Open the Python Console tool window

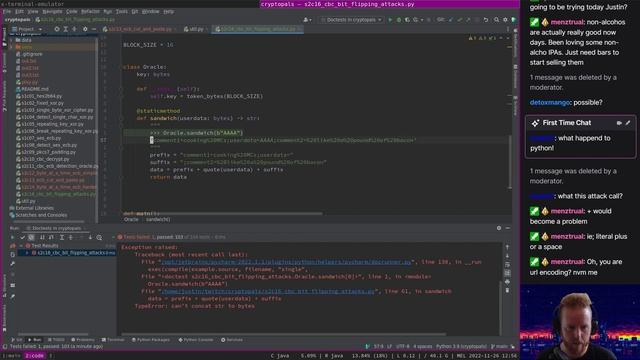coord(196,340)
